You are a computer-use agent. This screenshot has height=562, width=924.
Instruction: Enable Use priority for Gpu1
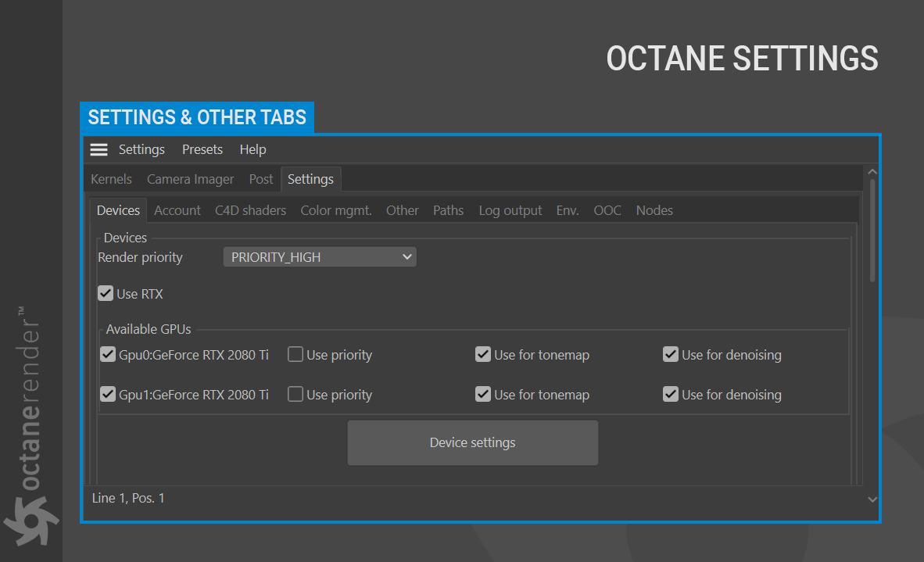pyautogui.click(x=295, y=394)
